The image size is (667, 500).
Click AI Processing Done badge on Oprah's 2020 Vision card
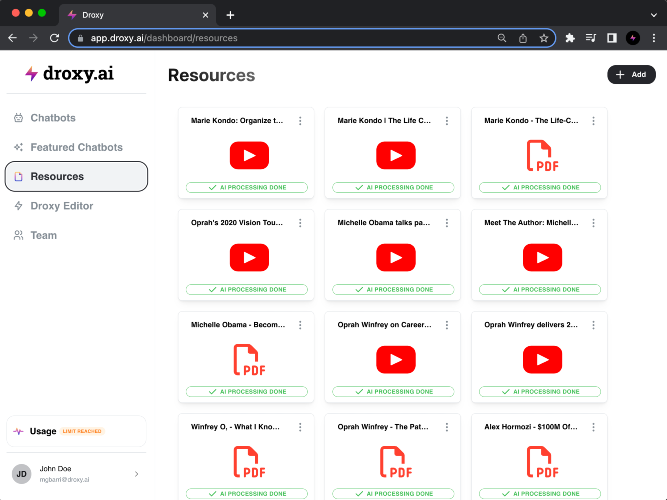point(247,289)
